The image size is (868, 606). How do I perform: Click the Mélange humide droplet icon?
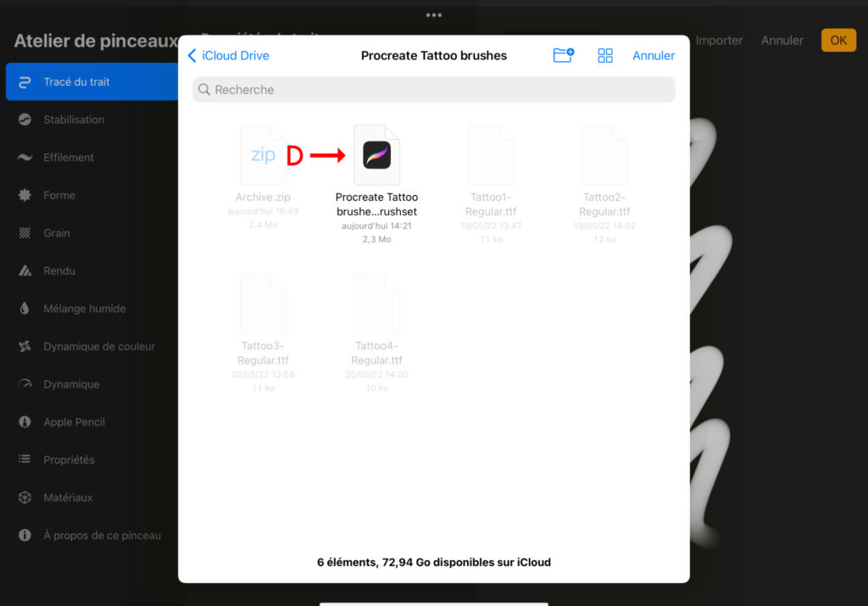25,309
